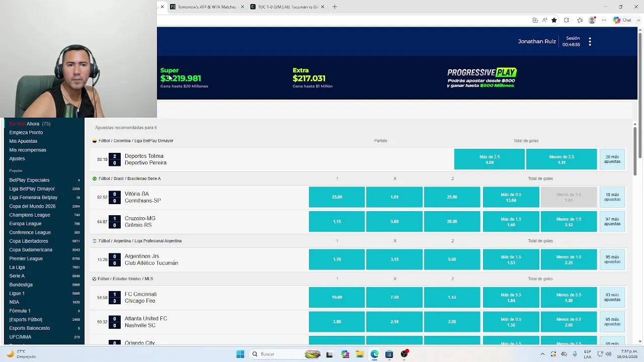
Task: Bet Menos de 1.5 on Argentinos Jrs match
Action: click(x=569, y=259)
